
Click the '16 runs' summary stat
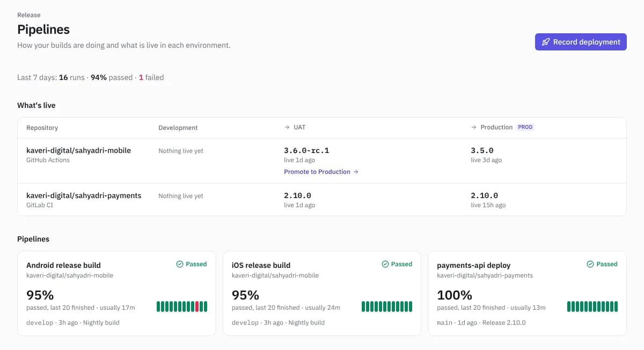pyautogui.click(x=72, y=77)
